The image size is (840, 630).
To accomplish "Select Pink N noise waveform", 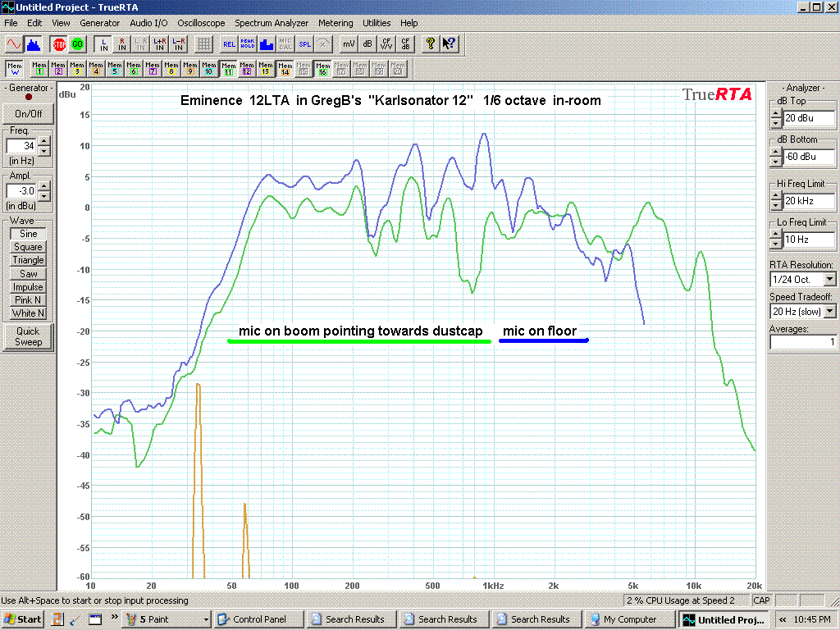I will click(29, 300).
